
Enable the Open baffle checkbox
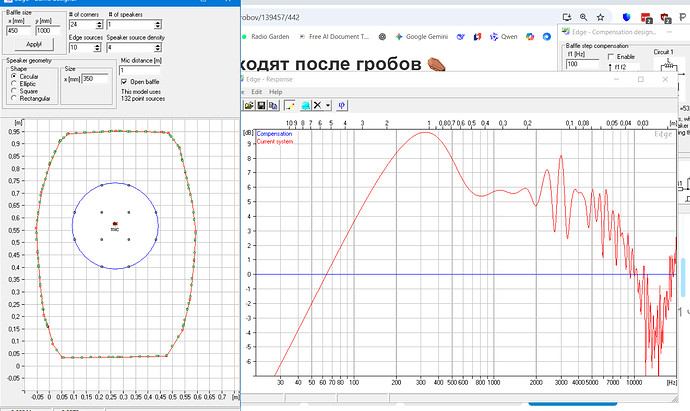coord(124,82)
